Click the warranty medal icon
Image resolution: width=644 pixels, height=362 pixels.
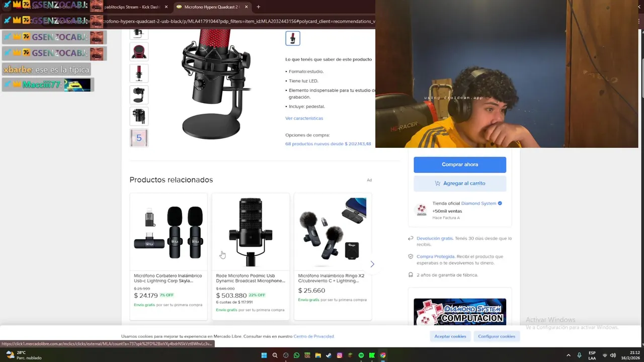coord(411,275)
